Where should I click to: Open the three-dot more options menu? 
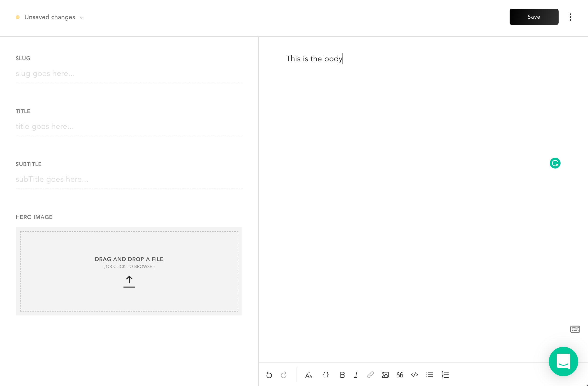click(570, 17)
